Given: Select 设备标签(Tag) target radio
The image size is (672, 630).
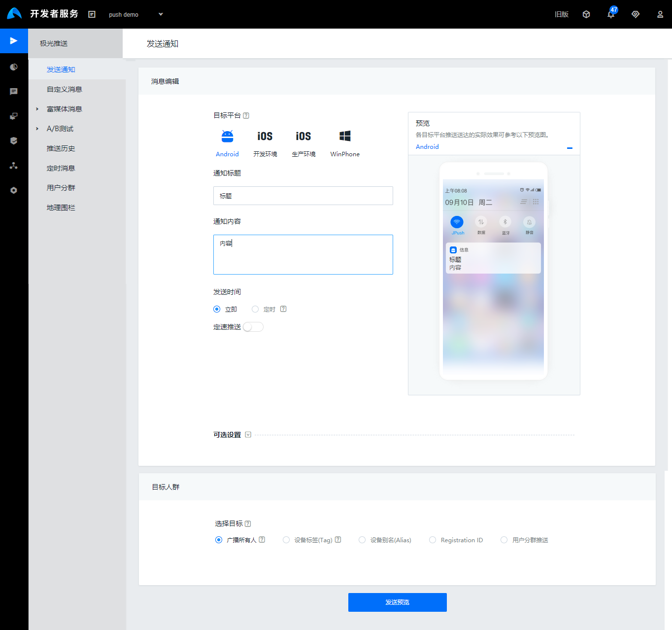Looking at the screenshot, I should point(286,540).
